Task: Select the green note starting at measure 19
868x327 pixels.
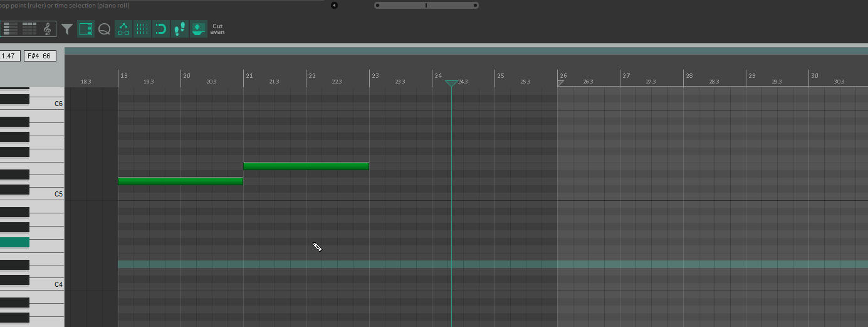Action: tap(180, 181)
